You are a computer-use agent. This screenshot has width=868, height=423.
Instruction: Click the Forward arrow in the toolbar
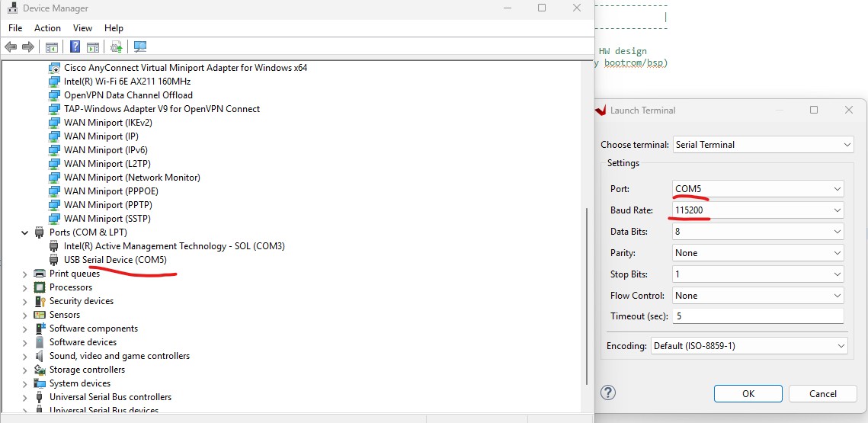click(28, 47)
